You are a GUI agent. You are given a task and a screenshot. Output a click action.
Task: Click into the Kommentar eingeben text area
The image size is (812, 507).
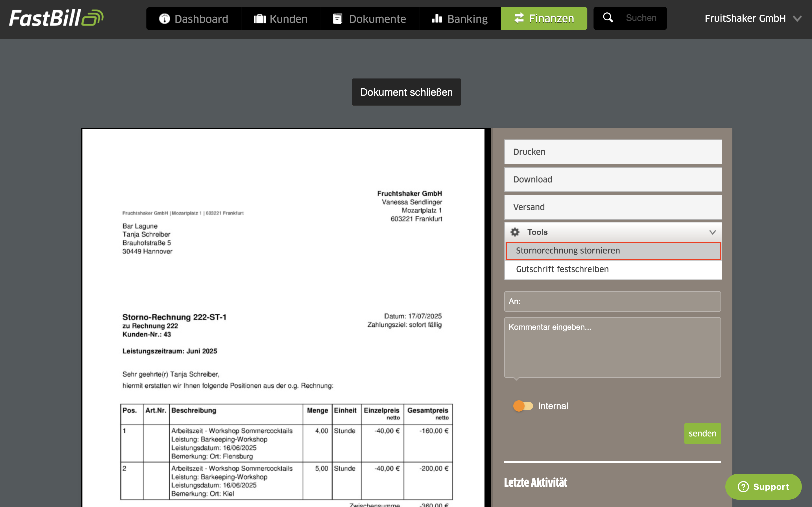612,348
